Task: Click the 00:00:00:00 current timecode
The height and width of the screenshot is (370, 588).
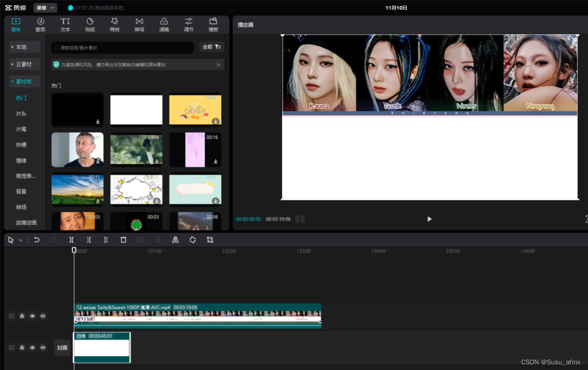Action: pos(248,219)
